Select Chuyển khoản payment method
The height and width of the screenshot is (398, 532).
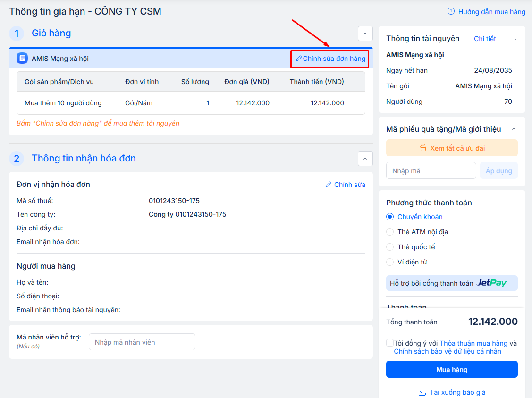(390, 217)
